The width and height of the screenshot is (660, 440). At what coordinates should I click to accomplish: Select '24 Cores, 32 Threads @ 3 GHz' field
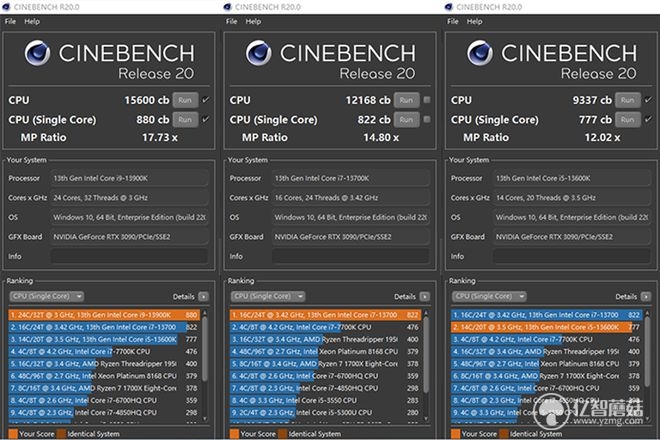click(x=129, y=197)
